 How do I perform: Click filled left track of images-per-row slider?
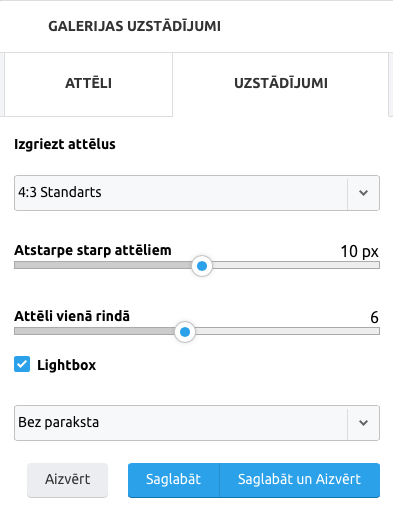(x=95, y=331)
